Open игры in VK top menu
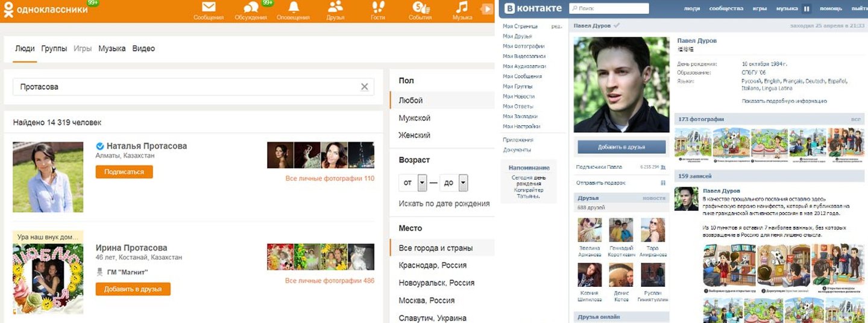Screen dimensions: 868x323 click(x=759, y=9)
